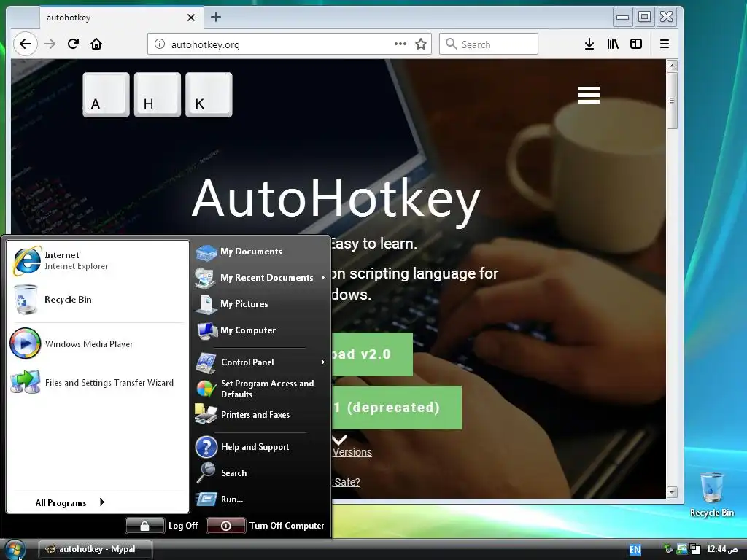This screenshot has width=747, height=560.
Task: Open page actions three-dots menu
Action: [400, 44]
